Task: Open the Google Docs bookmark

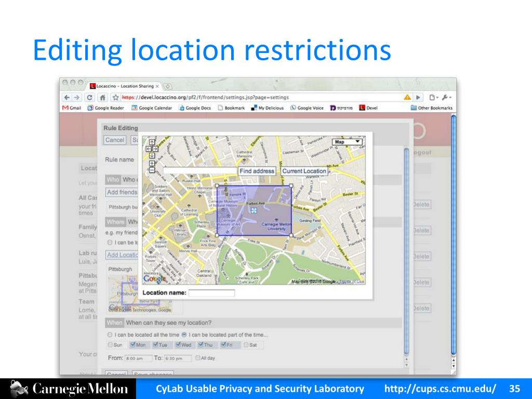Action: 195,108
